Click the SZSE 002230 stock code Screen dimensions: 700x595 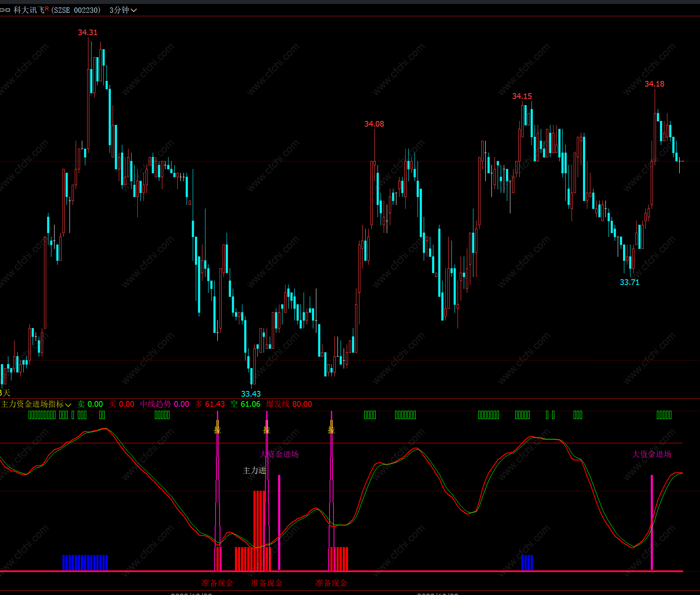76,10
